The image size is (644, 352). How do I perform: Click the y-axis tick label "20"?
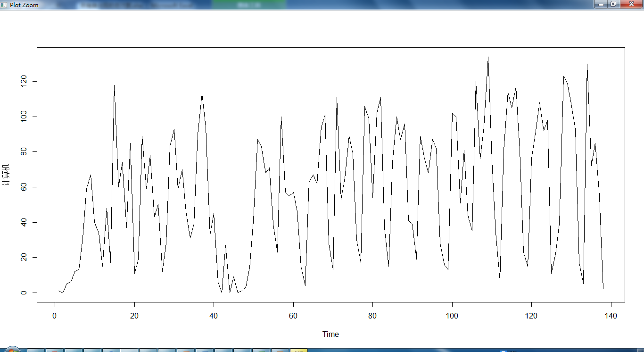click(x=24, y=258)
